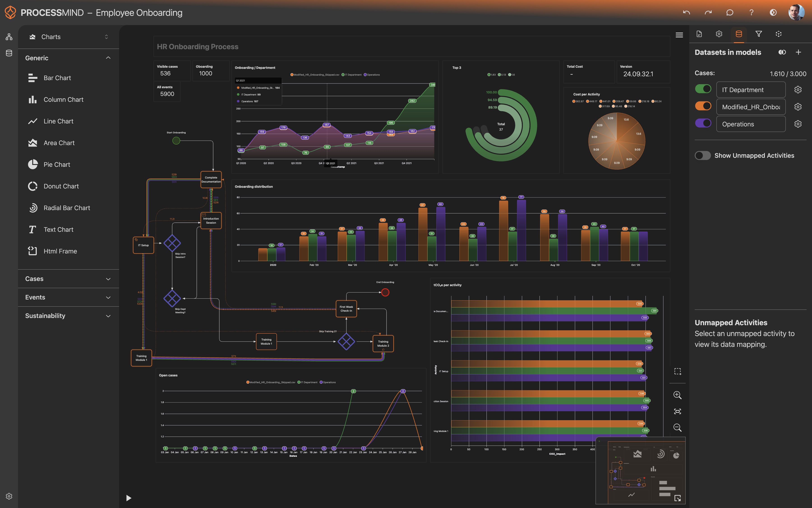Add a Text Chart
Screen dimensions: 812x508
pyautogui.click(x=69, y=230)
